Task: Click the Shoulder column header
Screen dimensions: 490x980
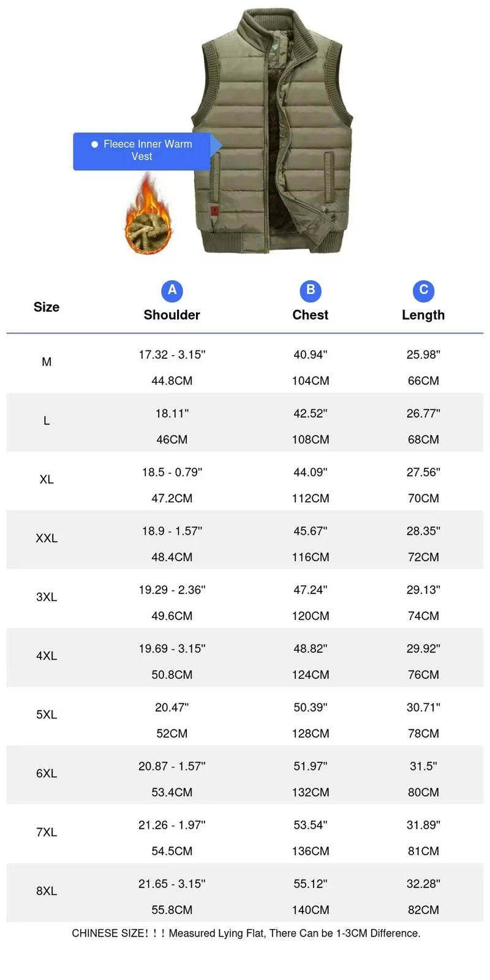Action: coord(172,315)
